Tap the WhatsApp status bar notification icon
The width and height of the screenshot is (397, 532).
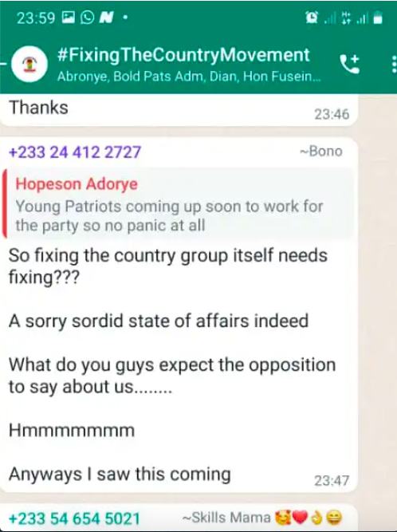(87, 18)
